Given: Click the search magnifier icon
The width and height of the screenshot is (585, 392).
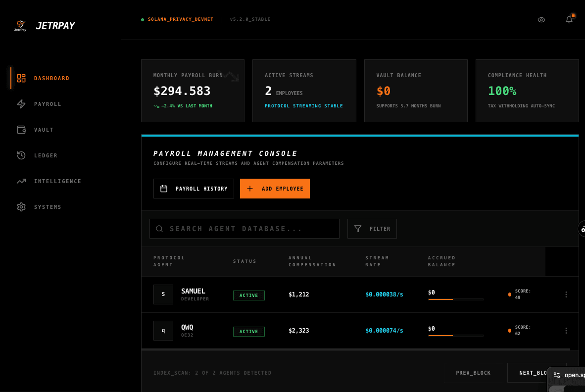Looking at the screenshot, I should click(159, 229).
